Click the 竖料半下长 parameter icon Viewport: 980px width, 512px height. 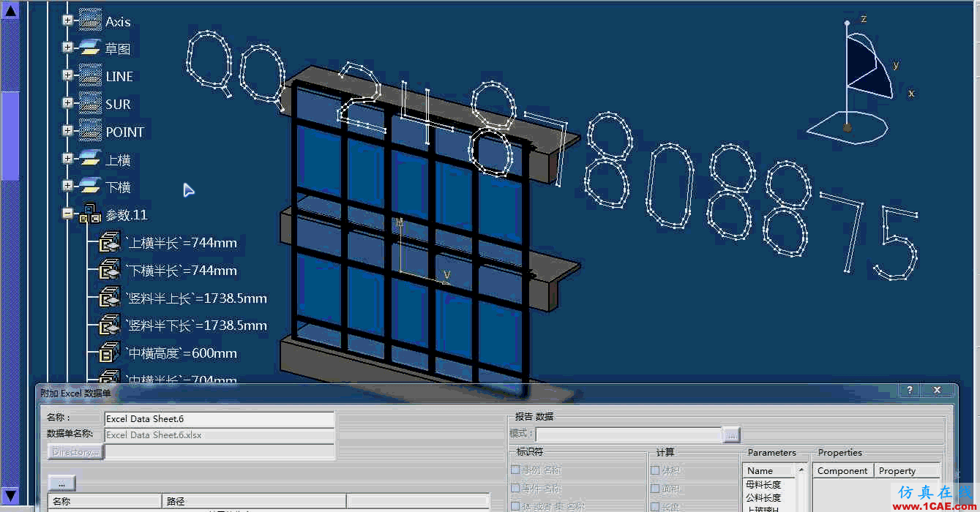click(110, 325)
